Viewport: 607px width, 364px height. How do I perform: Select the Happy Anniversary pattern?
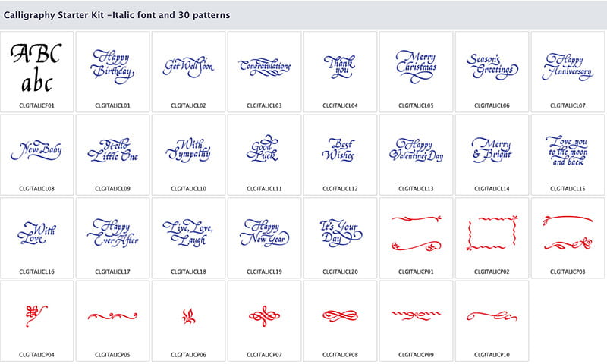(x=568, y=66)
